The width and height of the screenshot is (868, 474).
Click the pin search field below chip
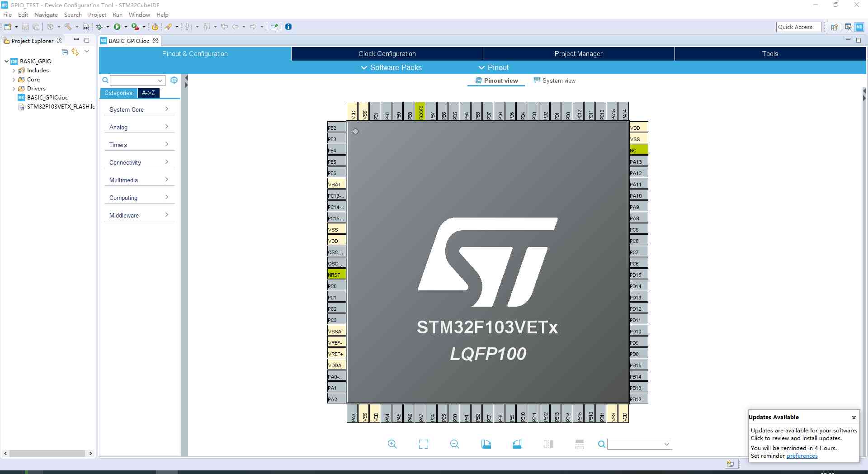(636, 444)
